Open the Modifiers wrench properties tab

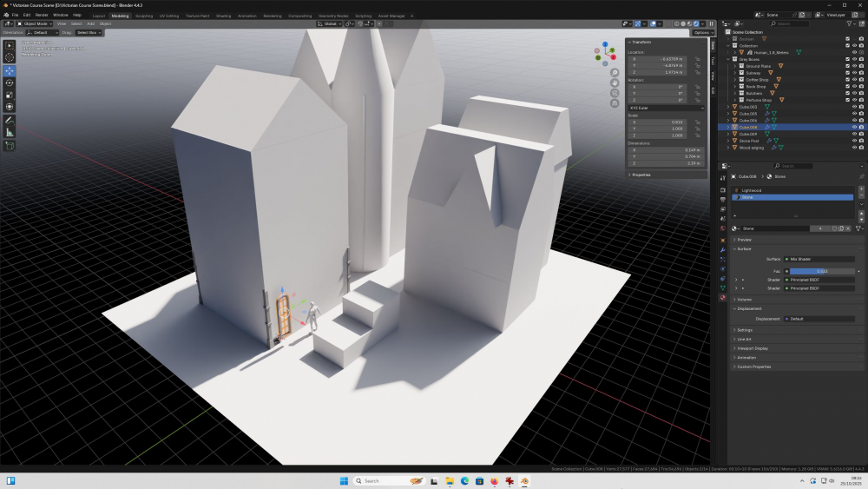tap(722, 249)
